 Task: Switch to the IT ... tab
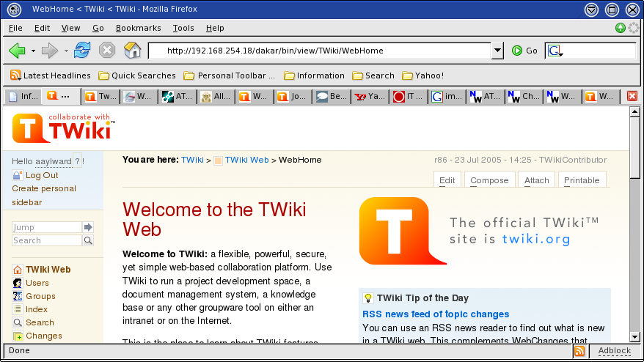click(x=409, y=97)
